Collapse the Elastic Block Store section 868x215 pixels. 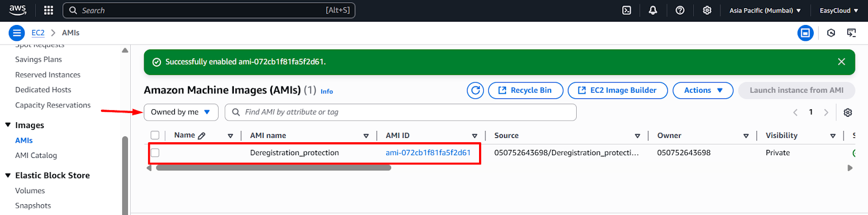(8, 175)
